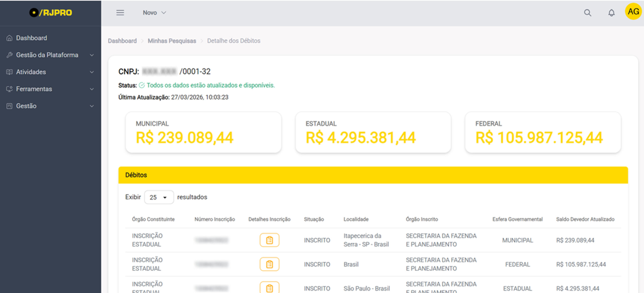Open the Novo dropdown

pyautogui.click(x=154, y=13)
